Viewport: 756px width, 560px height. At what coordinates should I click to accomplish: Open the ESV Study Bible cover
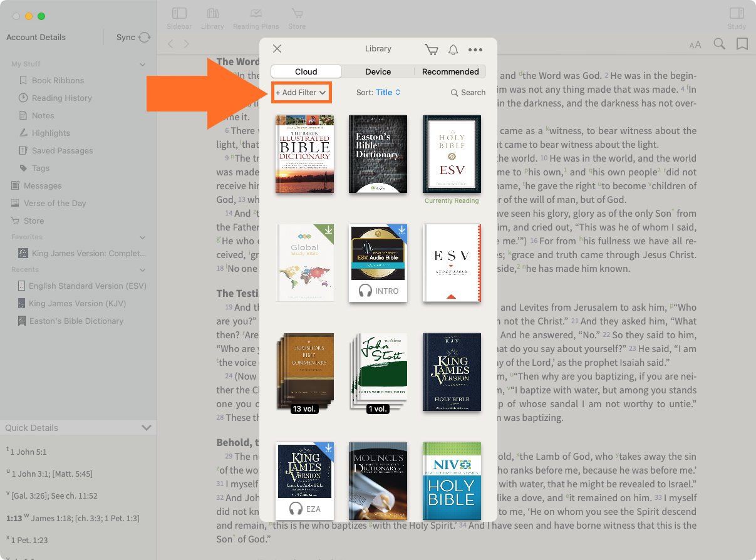click(x=452, y=263)
